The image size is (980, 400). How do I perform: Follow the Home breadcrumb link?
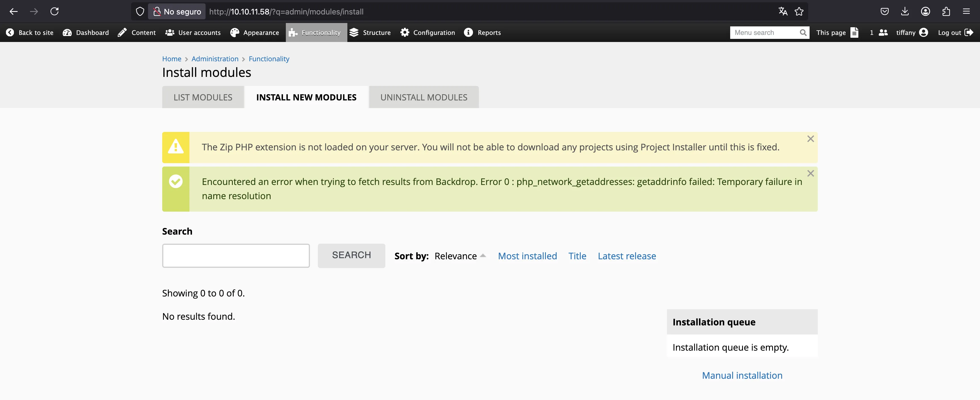tap(172, 59)
